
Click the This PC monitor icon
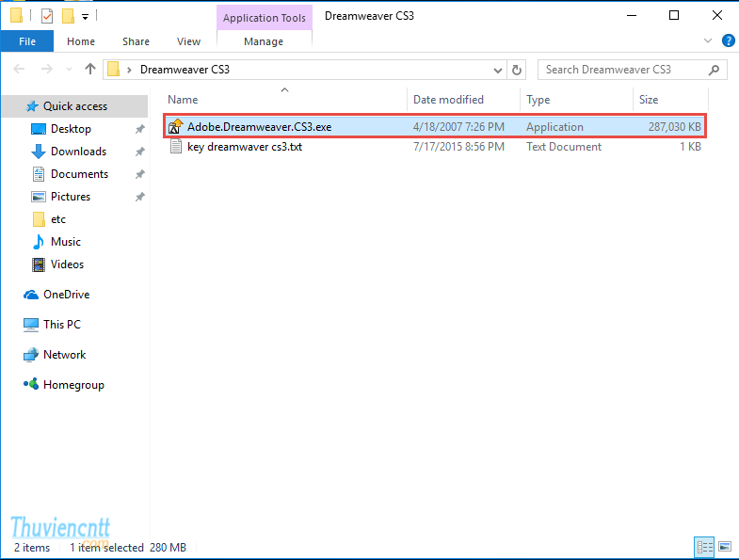31,325
